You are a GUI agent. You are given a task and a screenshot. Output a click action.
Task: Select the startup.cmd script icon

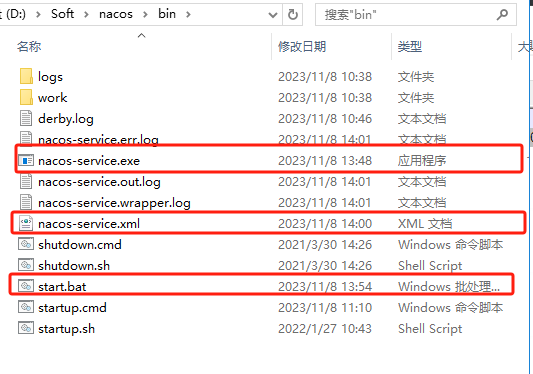(x=26, y=307)
